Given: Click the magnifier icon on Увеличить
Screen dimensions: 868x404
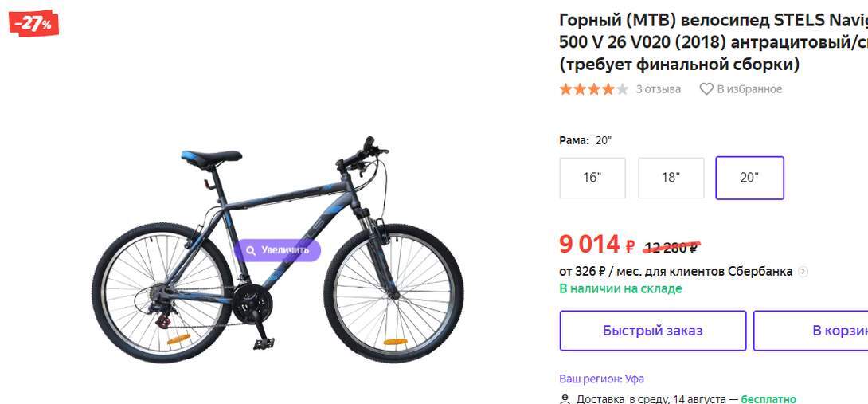Looking at the screenshot, I should (251, 250).
